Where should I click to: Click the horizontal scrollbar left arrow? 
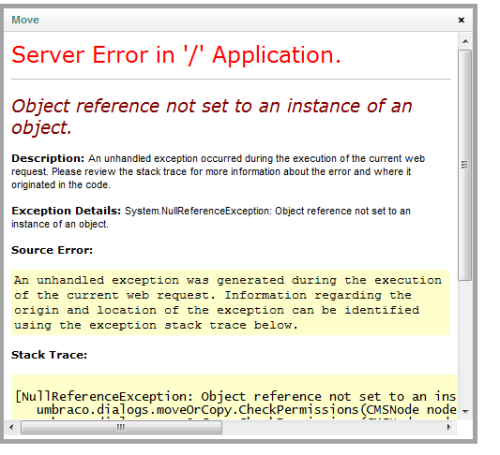click(12, 427)
